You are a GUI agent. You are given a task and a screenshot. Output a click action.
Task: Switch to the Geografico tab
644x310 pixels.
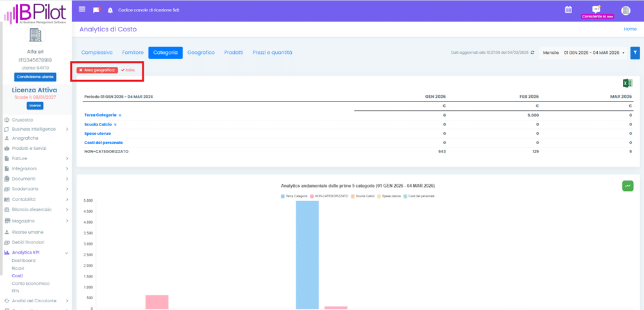(201, 53)
